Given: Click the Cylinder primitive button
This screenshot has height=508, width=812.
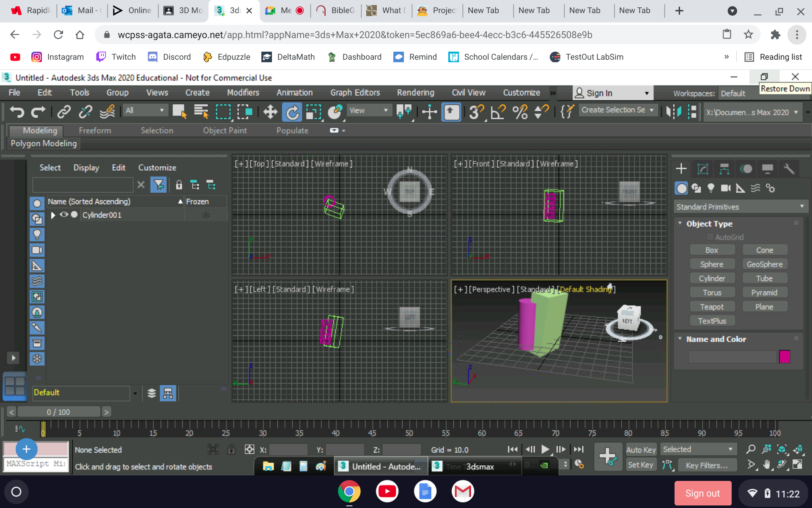Looking at the screenshot, I should point(712,278).
